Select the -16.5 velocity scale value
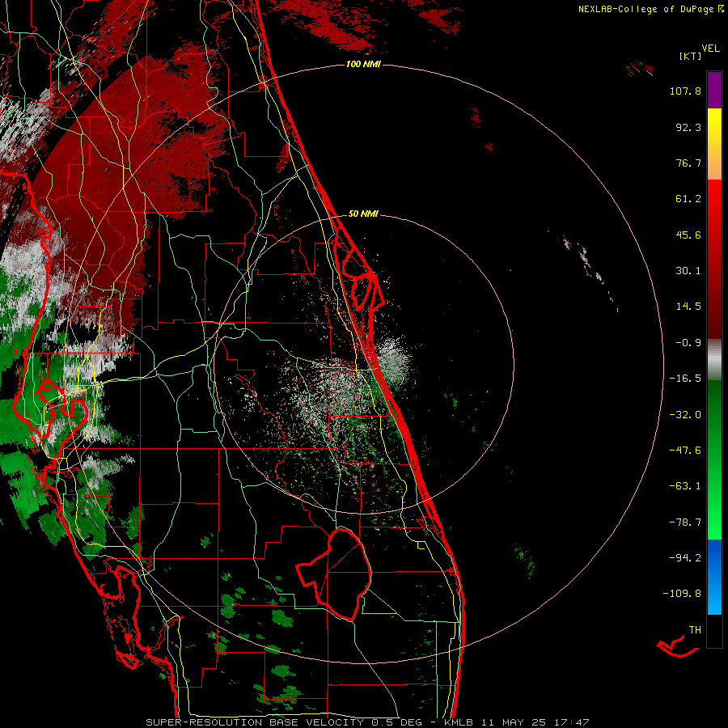 pyautogui.click(x=685, y=379)
